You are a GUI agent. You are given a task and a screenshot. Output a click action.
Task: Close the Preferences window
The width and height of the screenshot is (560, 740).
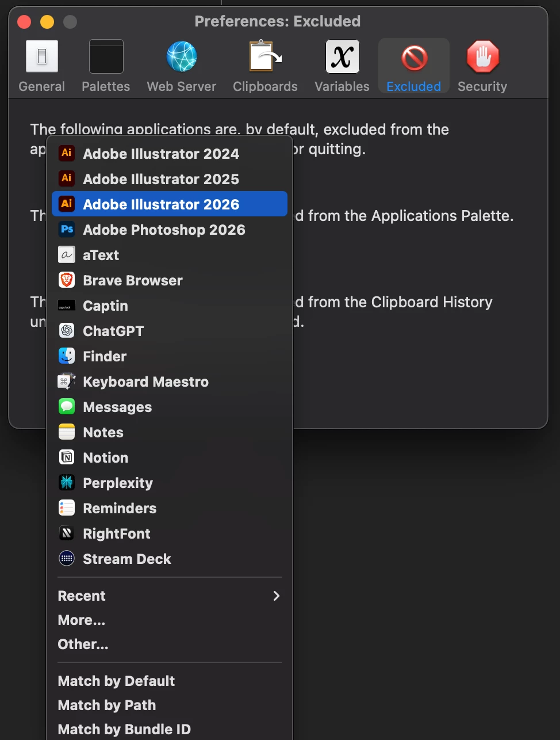click(24, 22)
